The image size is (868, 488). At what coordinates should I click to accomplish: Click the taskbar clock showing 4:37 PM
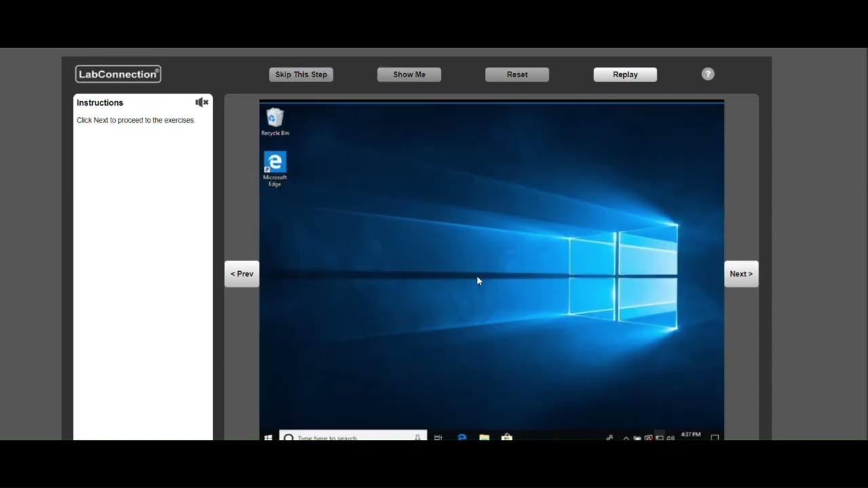pos(690,434)
